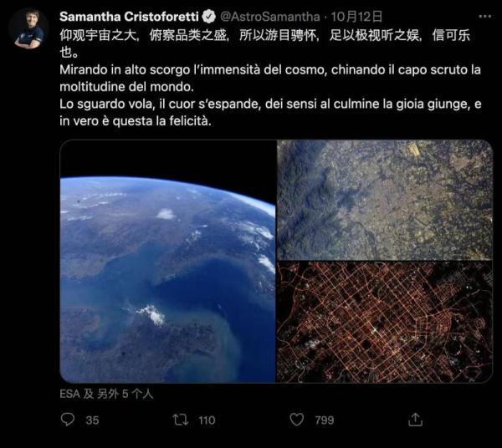Click the 'ESA 及 另外 5 个人' tagged people

(x=106, y=394)
